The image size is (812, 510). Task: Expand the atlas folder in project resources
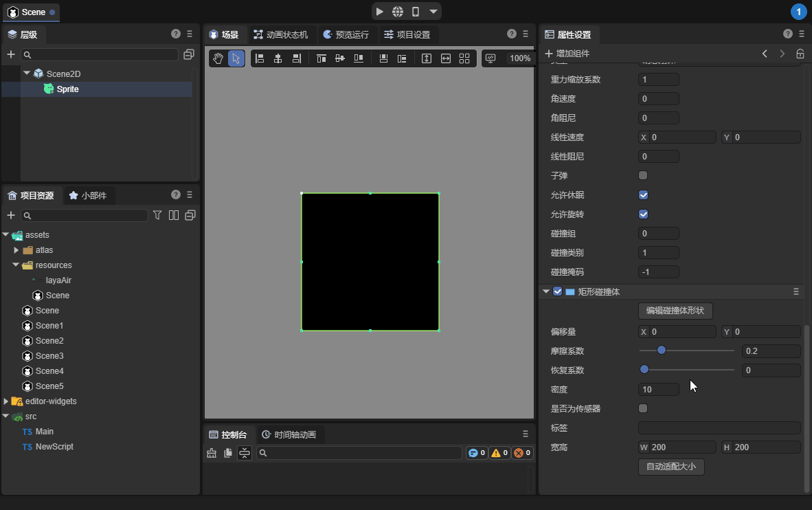tap(16, 250)
